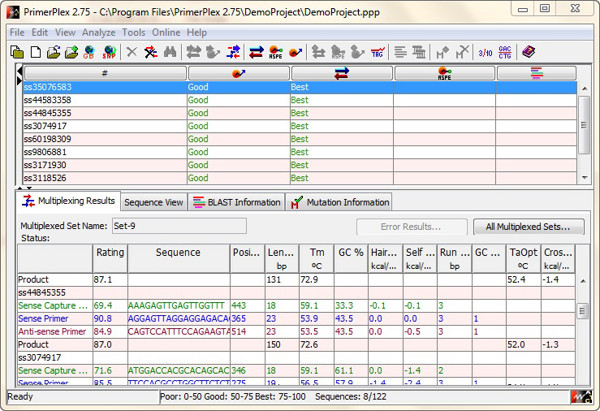This screenshot has width=600, height=411.
Task: Open the purple help book icon
Action: coord(528,51)
